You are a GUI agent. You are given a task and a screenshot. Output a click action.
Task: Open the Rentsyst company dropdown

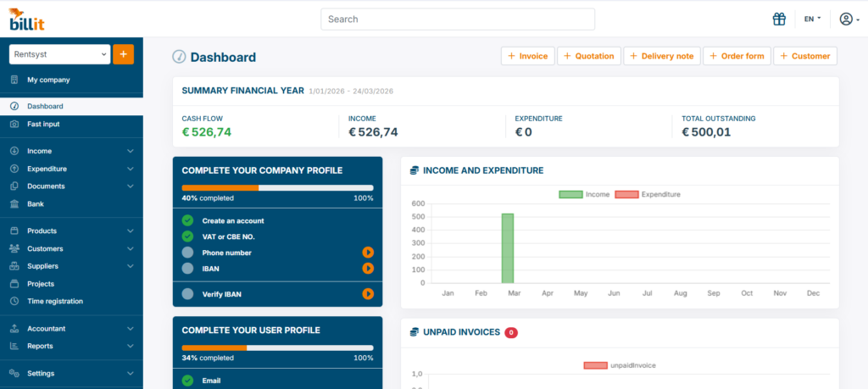click(59, 54)
